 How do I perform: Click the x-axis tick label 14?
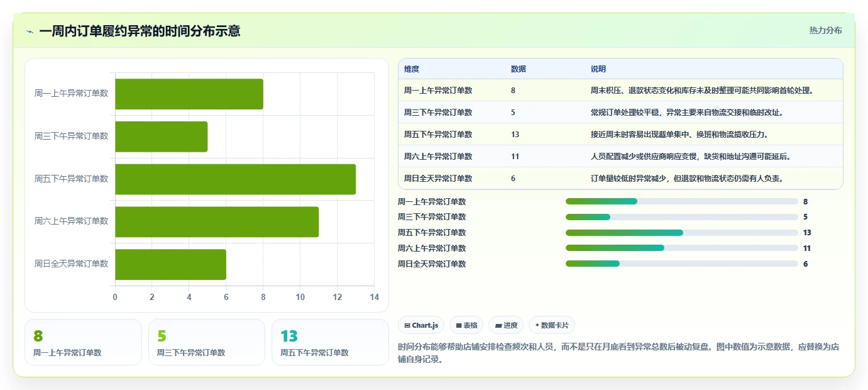click(375, 297)
